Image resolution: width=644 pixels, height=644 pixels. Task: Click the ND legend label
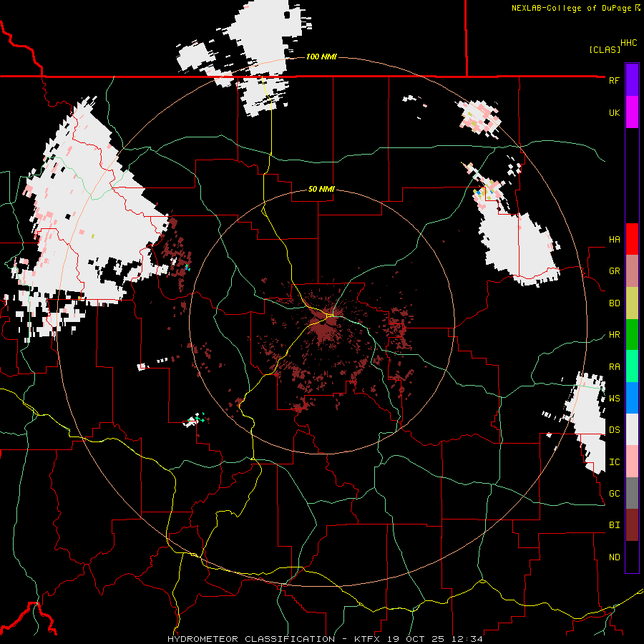(x=614, y=557)
